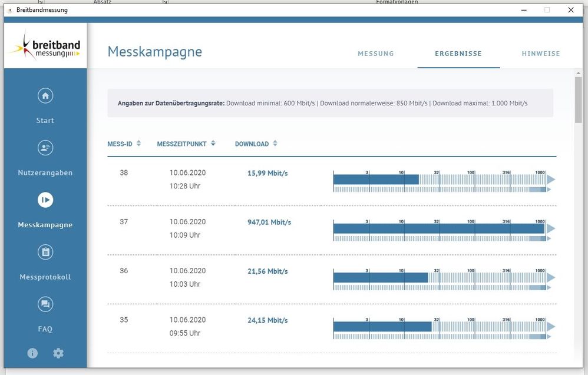Click the breitbandmessung logo
The image size is (588, 375).
tap(45, 46)
